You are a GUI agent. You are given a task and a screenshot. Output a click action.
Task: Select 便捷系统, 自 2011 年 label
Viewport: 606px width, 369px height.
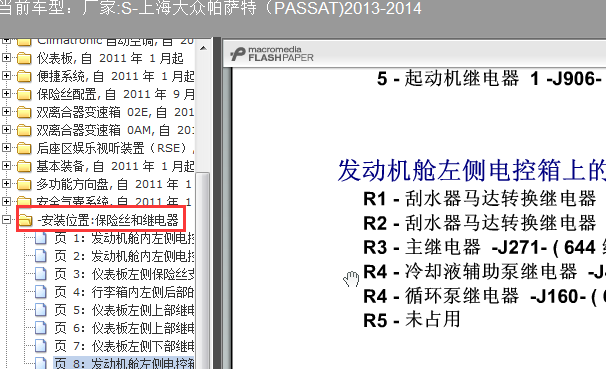pyautogui.click(x=115, y=76)
